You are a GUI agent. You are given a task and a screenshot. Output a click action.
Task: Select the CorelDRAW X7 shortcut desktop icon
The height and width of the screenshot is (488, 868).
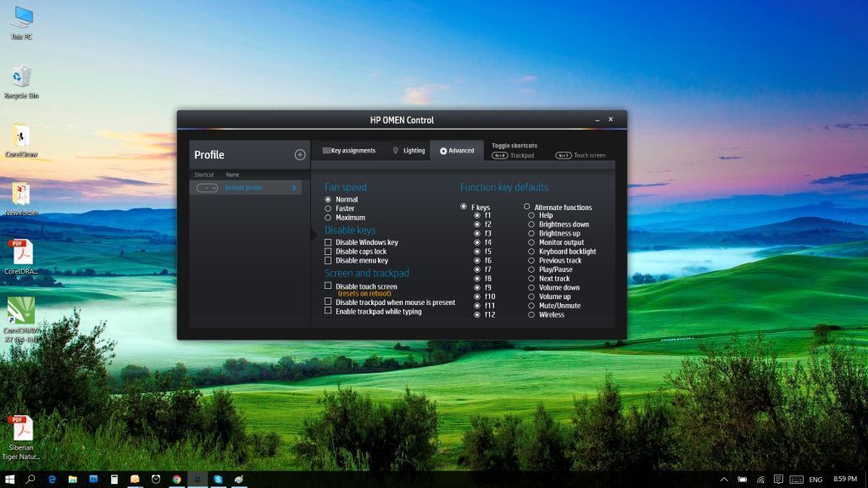[21, 319]
